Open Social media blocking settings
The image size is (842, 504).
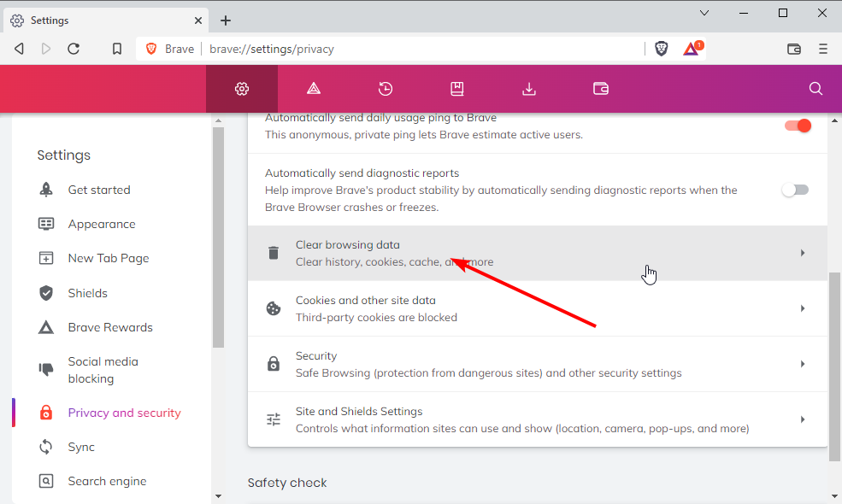[x=103, y=370]
